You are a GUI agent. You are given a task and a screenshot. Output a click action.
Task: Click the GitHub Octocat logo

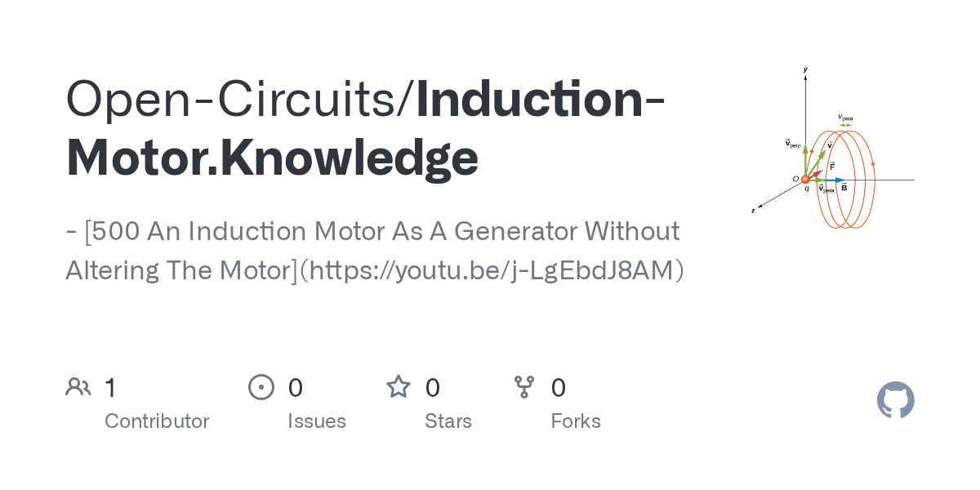click(895, 401)
